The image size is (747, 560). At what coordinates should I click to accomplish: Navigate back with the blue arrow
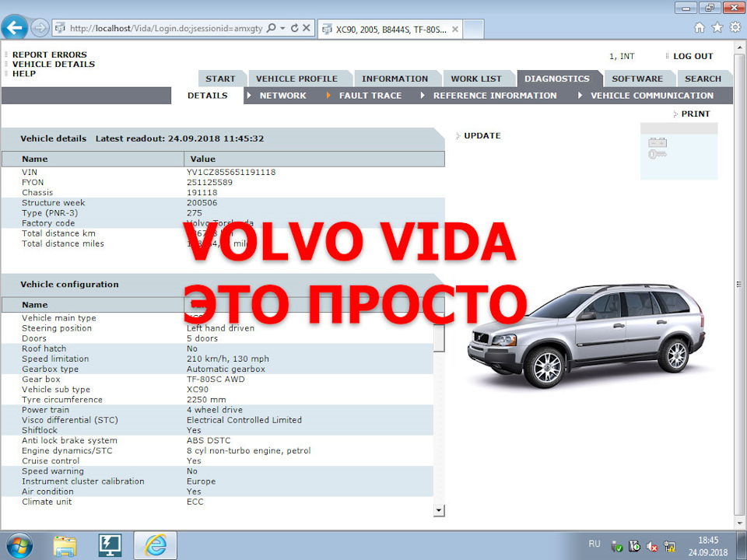click(x=14, y=28)
